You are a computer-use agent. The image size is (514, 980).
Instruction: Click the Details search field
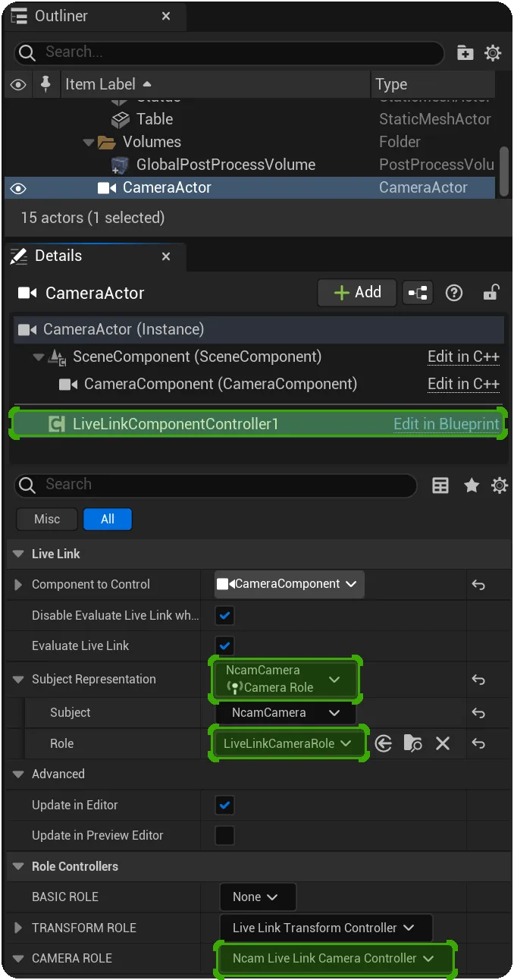click(215, 485)
